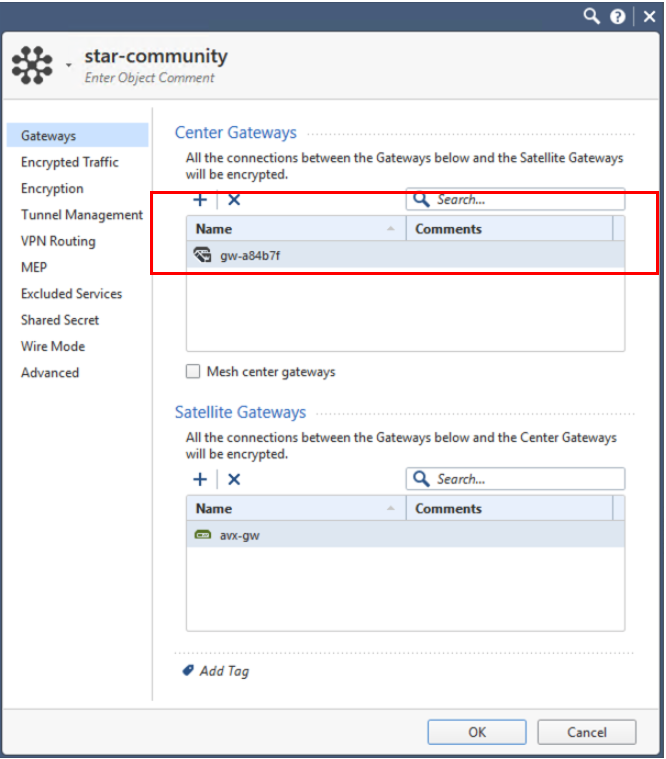Open help via question mark icon
Image resolution: width=666 pixels, height=759 pixels.
[x=617, y=17]
